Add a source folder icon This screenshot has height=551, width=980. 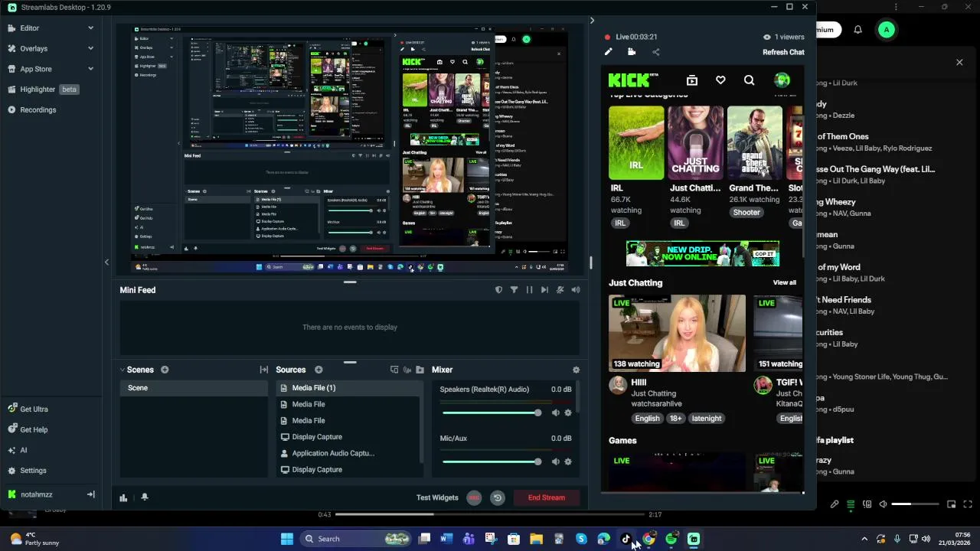click(x=420, y=370)
